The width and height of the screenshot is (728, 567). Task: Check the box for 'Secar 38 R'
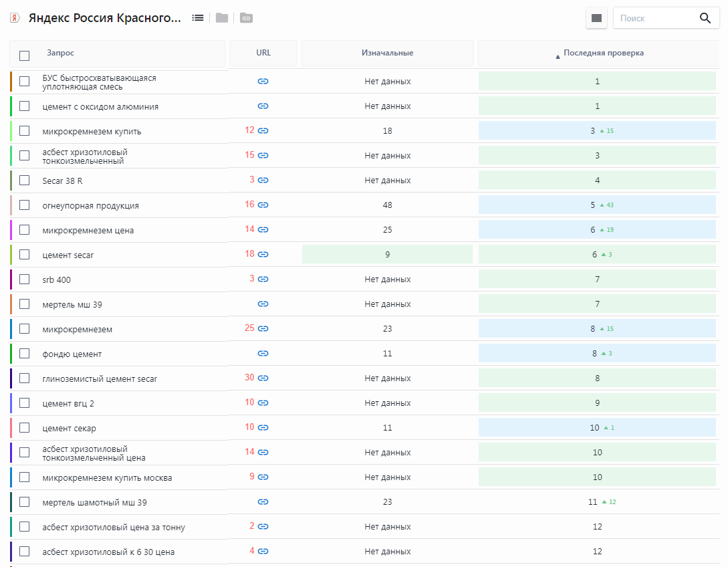(25, 181)
